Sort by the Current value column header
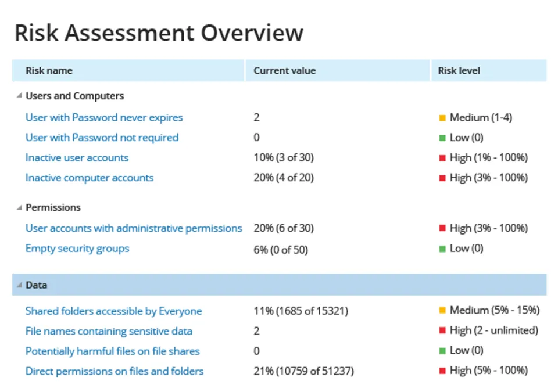The image size is (558, 392). coord(285,71)
